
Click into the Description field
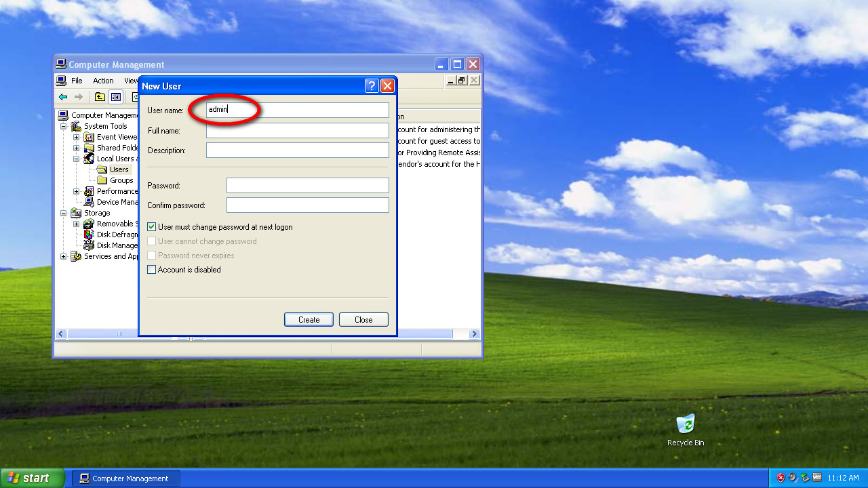tap(298, 150)
